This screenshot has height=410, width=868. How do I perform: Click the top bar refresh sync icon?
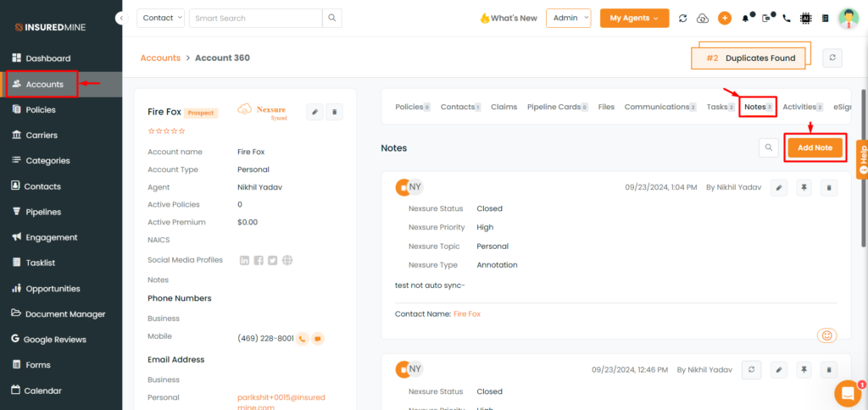[x=682, y=19]
